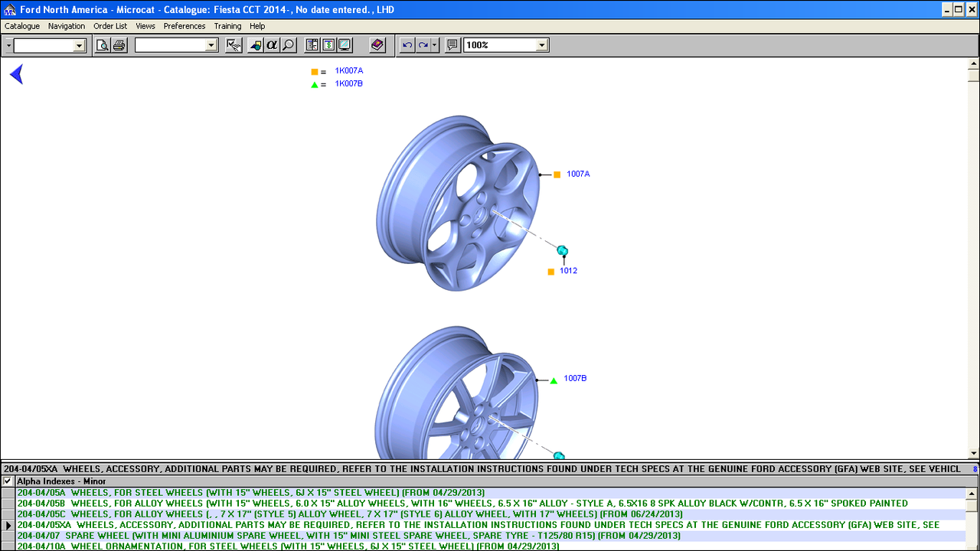
Task: Click the blue back arrow
Action: pyautogui.click(x=16, y=74)
